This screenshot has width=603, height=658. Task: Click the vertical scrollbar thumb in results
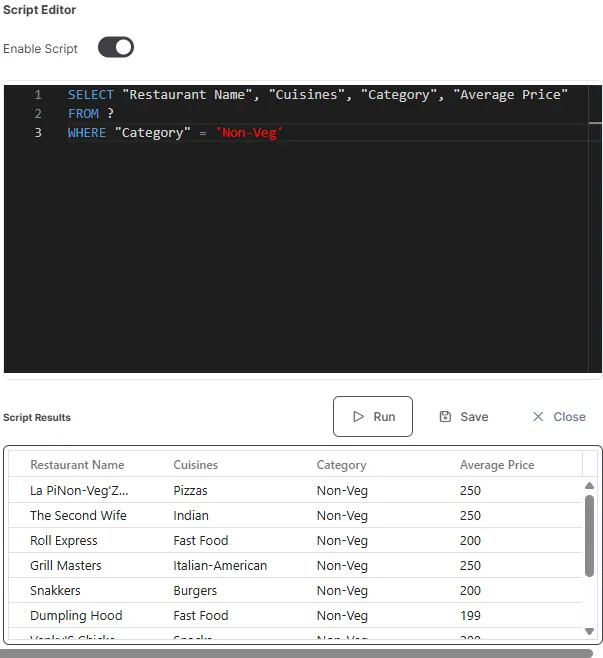[589, 535]
